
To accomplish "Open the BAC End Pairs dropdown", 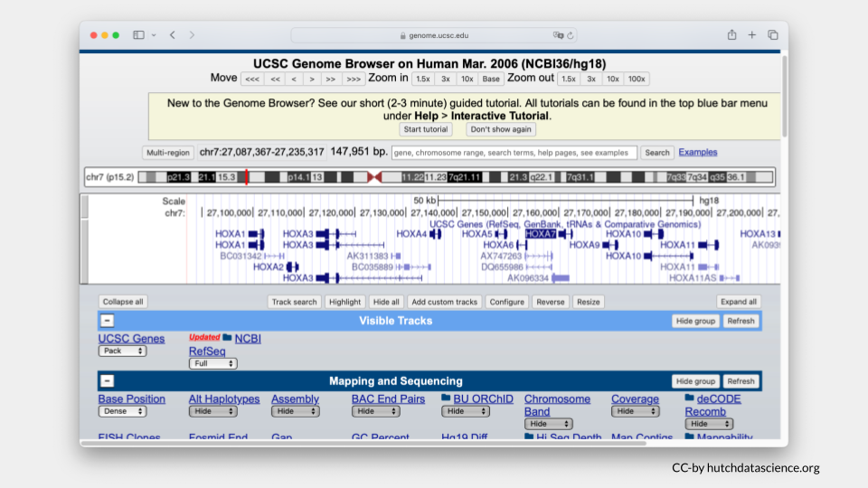I will tap(376, 411).
